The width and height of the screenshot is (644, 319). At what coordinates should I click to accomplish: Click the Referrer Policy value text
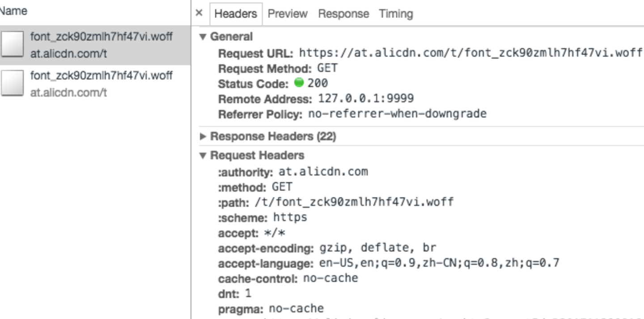[x=397, y=113]
